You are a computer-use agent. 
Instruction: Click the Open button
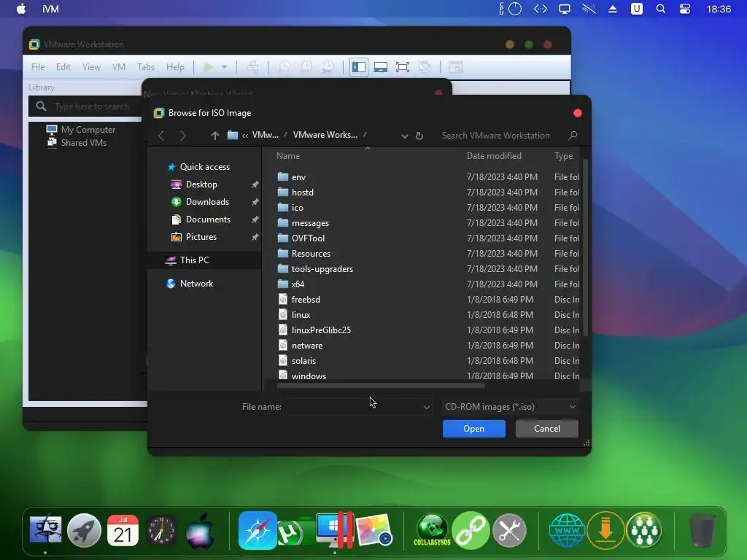tap(473, 429)
